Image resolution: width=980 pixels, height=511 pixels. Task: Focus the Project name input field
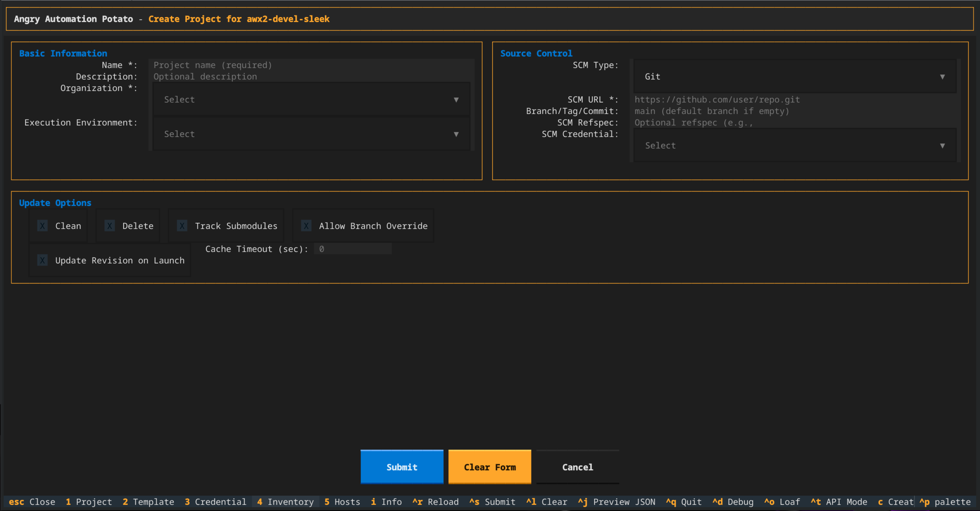(312, 65)
